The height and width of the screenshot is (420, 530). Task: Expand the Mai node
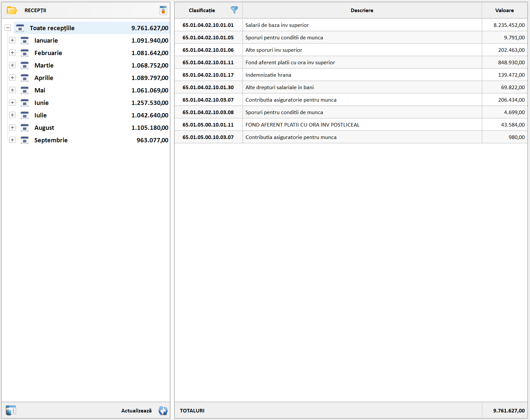[12, 90]
